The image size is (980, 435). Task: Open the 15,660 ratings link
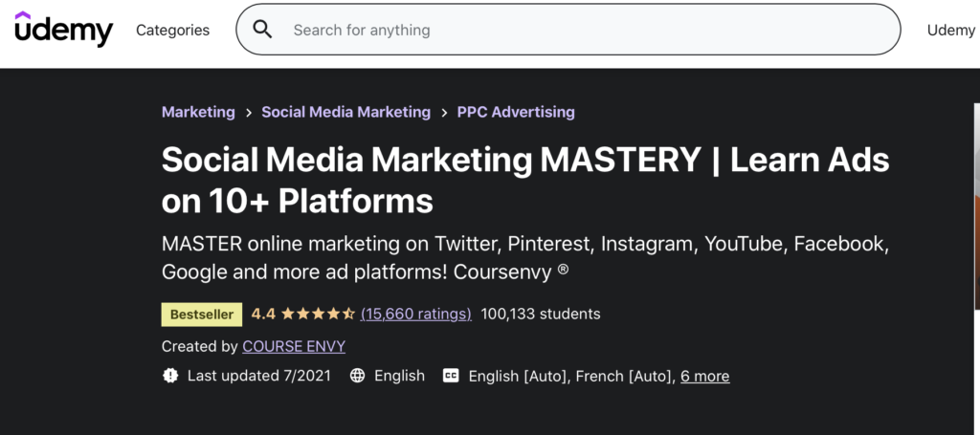(x=416, y=314)
